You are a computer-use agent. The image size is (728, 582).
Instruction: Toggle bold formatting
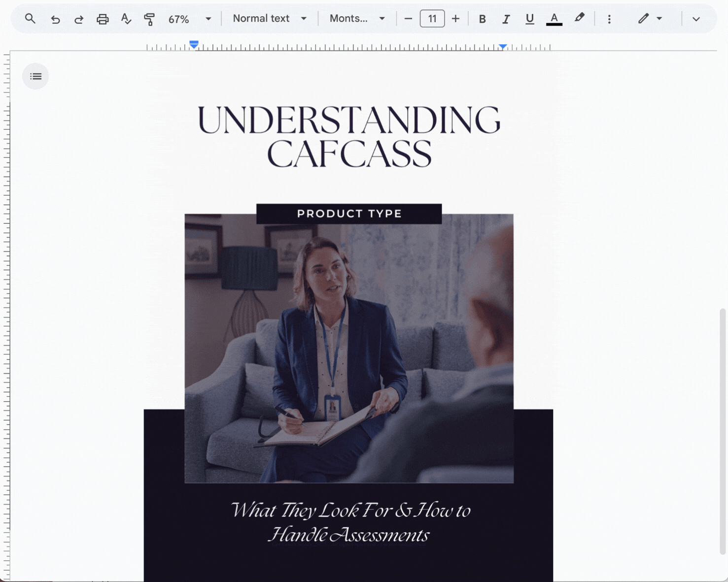pyautogui.click(x=482, y=18)
